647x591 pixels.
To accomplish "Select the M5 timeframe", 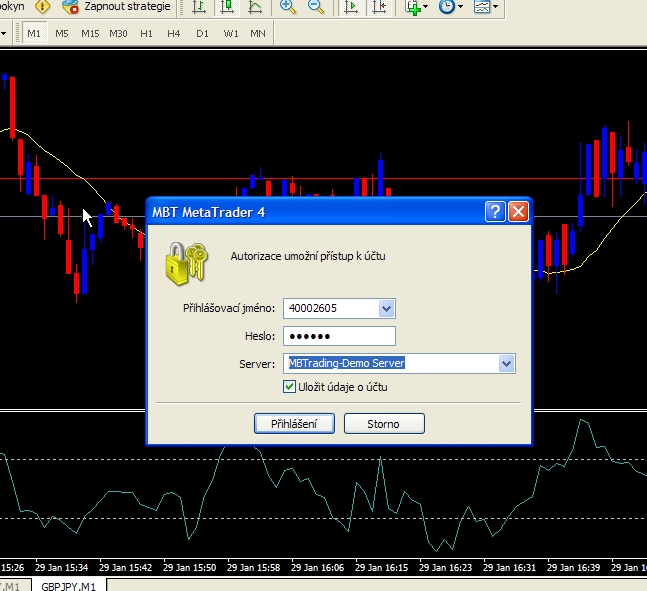I will tap(61, 33).
